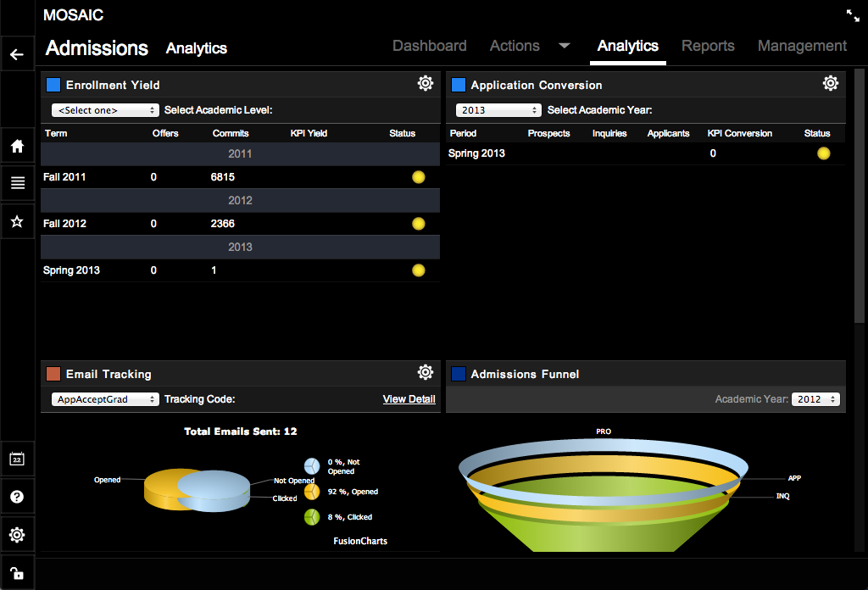Screen dimensions: 868x590
Task: Open Email Tracking panel settings gear
Action: pyautogui.click(x=426, y=372)
